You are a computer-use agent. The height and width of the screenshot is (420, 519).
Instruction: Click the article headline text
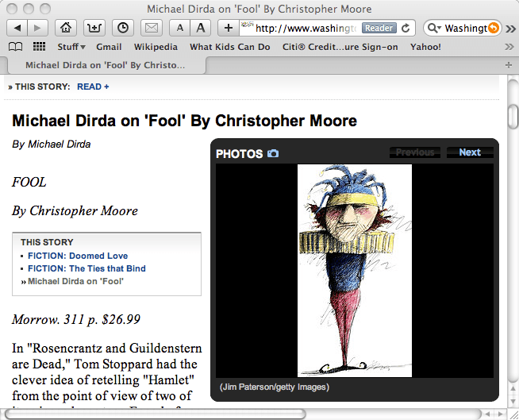click(x=184, y=121)
